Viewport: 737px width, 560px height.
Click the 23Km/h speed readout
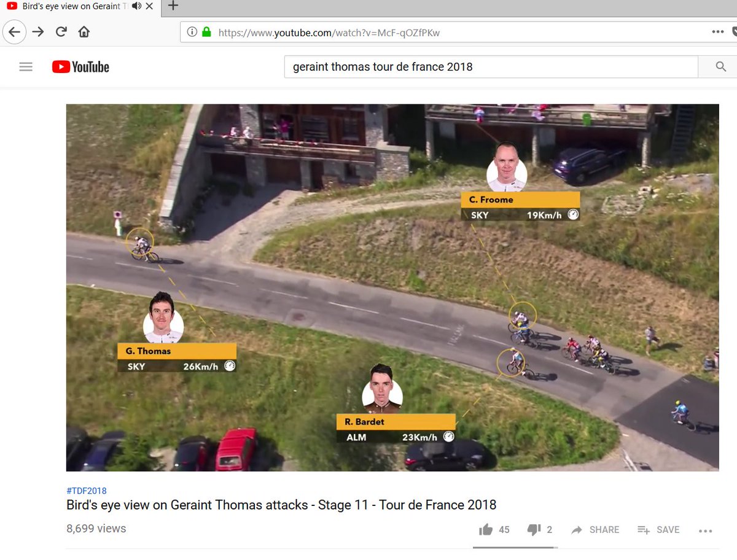tap(419, 437)
